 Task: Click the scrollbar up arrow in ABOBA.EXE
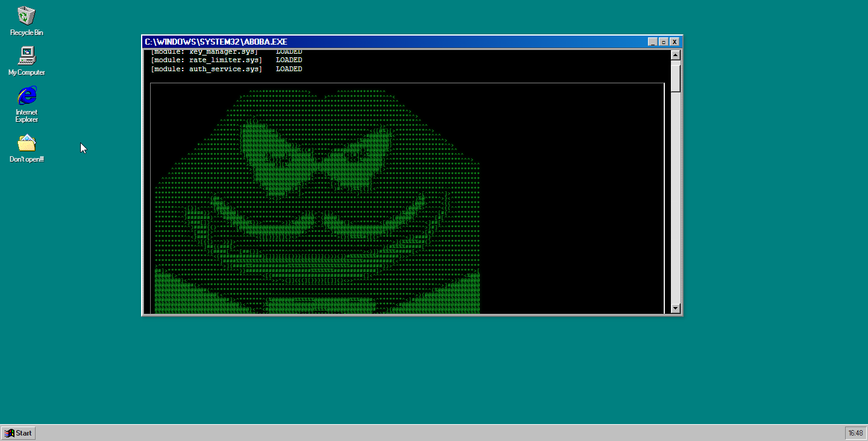click(676, 56)
